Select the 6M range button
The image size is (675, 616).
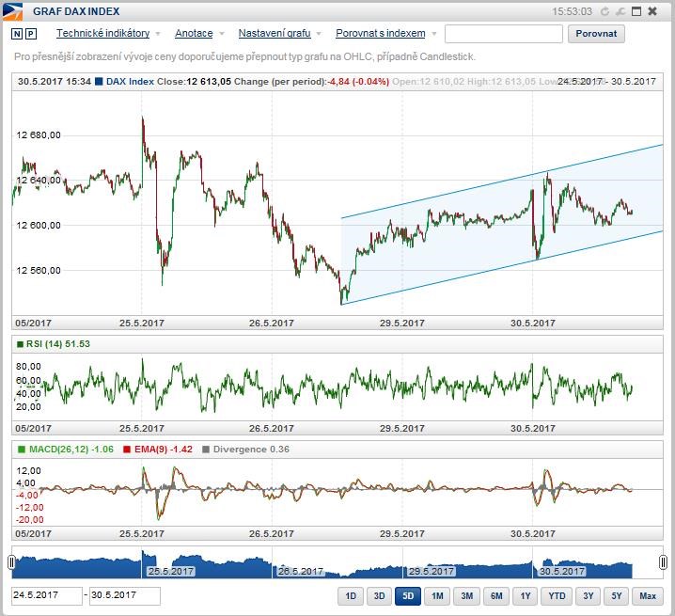click(496, 595)
